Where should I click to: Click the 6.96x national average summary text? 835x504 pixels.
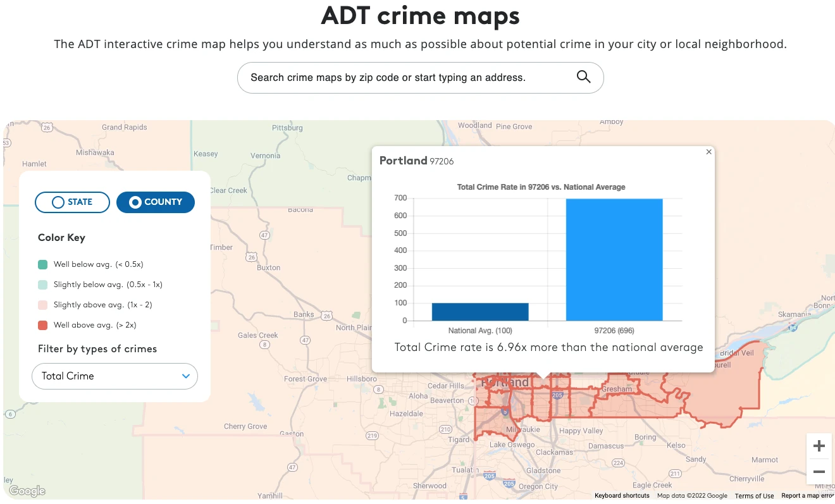coord(548,347)
